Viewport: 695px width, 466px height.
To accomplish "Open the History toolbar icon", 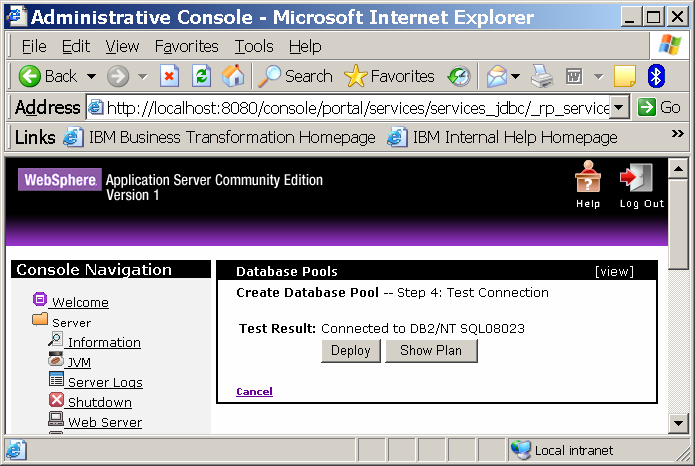I will pos(459,76).
